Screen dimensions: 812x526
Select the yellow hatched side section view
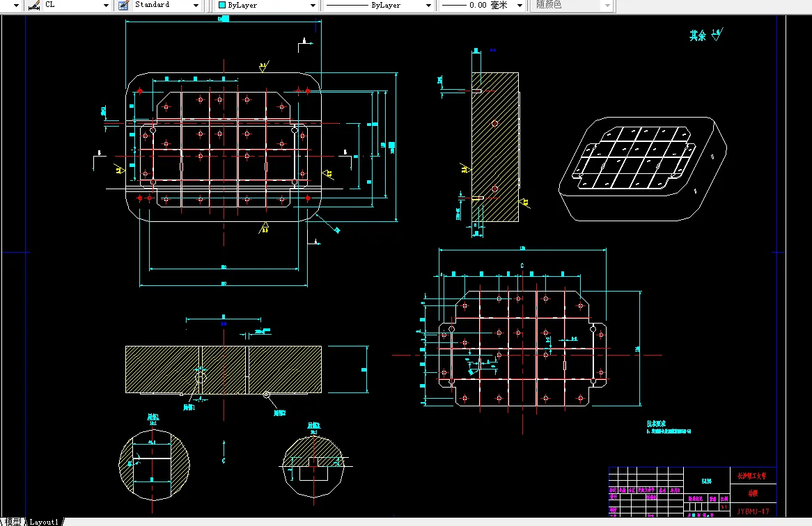pyautogui.click(x=494, y=147)
